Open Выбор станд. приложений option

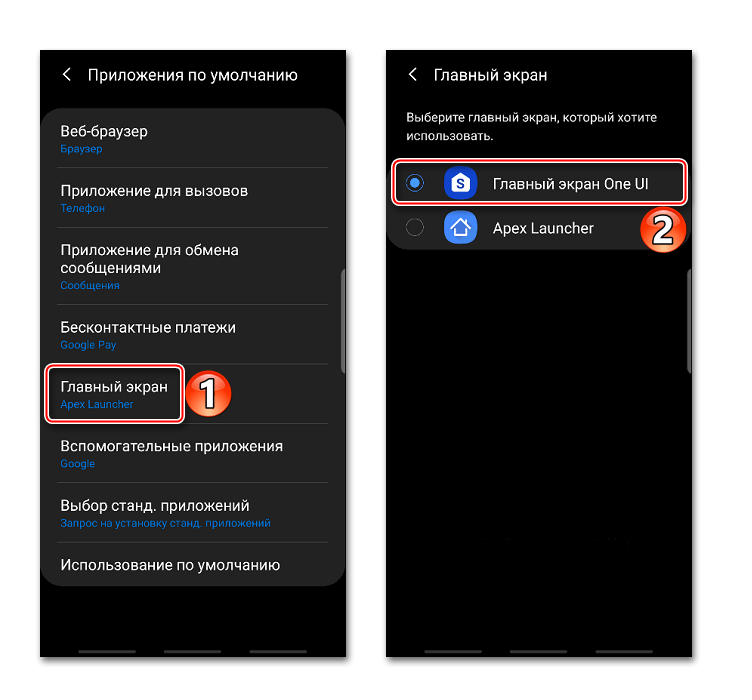tap(193, 513)
